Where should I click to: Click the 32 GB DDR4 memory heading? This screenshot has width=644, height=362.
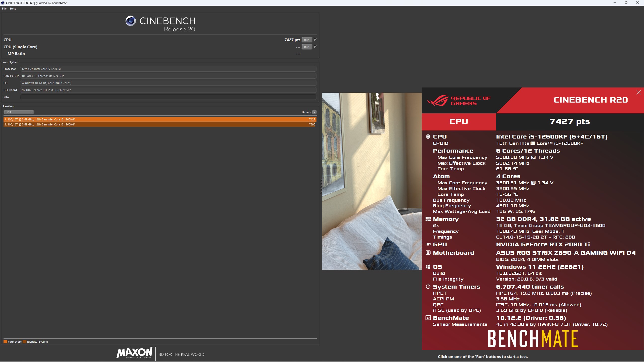click(x=543, y=219)
